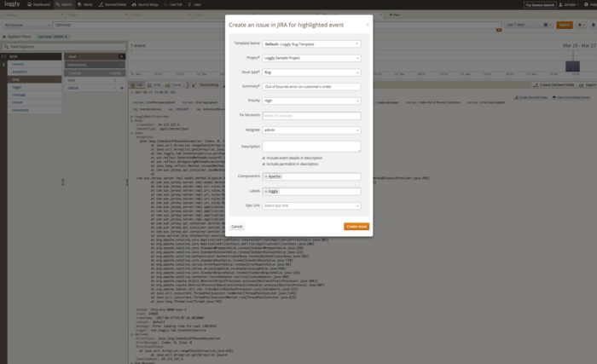Open the Issue type dropdown
597x364 pixels.
(x=311, y=72)
